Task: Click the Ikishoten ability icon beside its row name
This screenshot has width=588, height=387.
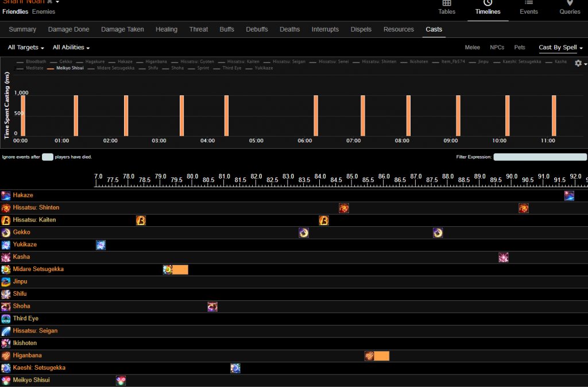Action: 6,343
